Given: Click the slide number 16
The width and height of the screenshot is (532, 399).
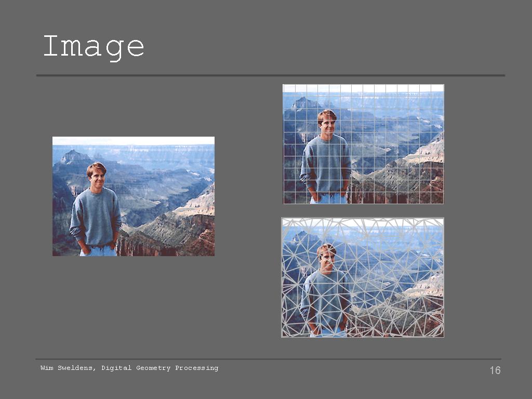Looking at the screenshot, I should [495, 370].
